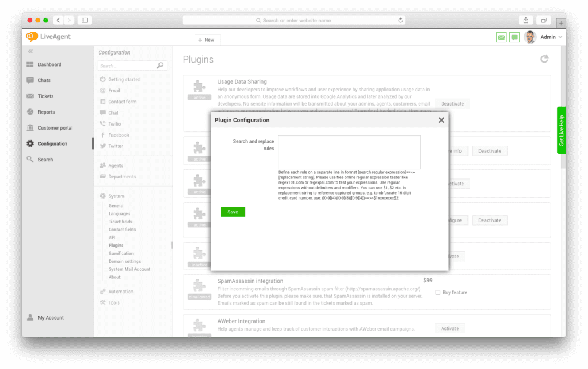Select Contact fields under System
Image resolution: width=588 pixels, height=369 pixels.
click(x=122, y=230)
